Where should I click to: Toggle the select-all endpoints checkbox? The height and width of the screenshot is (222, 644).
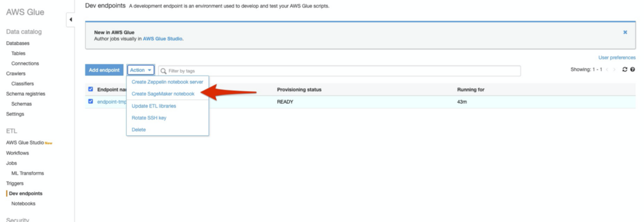point(90,89)
